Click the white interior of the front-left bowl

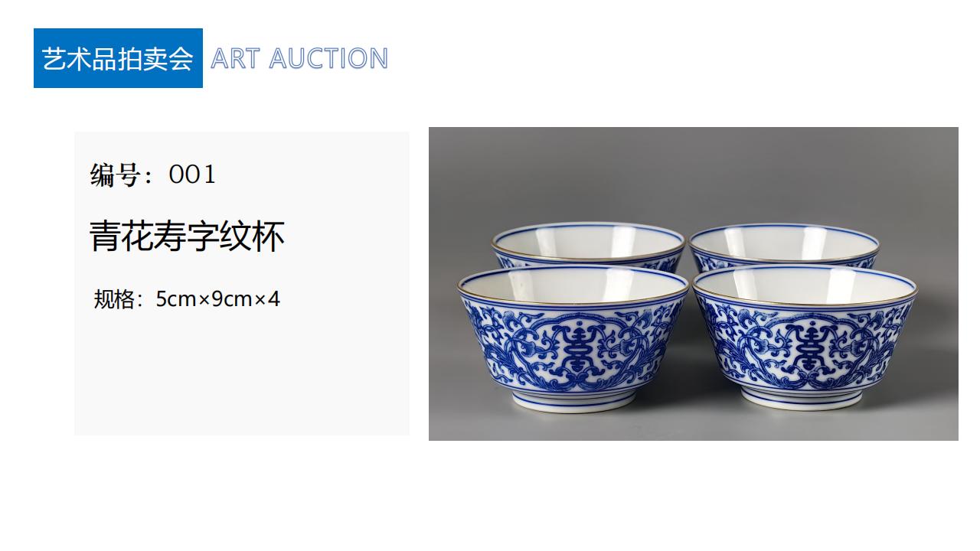573,286
